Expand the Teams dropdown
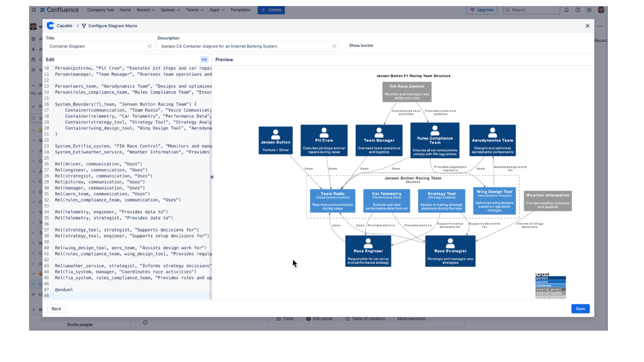Screen dimensions: 644x362 point(194,10)
